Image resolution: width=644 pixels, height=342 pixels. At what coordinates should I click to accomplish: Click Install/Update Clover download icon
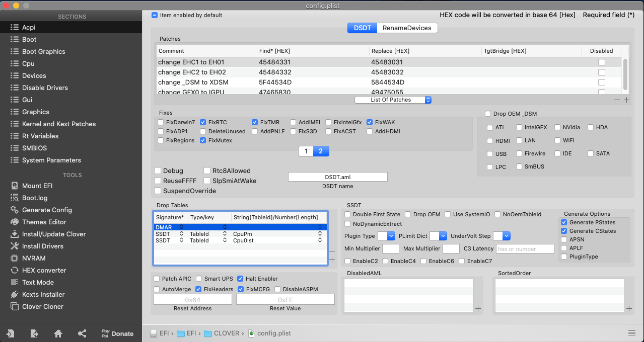pos(14,234)
